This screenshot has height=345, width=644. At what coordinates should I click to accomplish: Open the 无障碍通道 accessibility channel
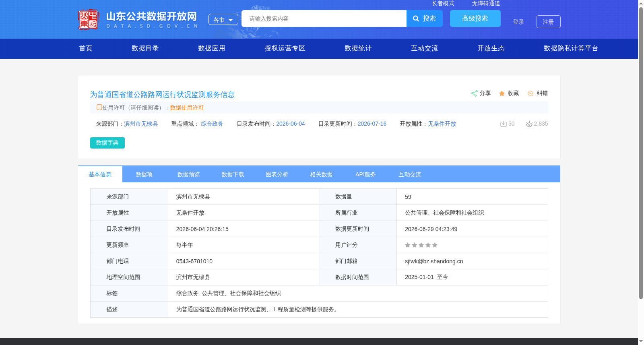(486, 3)
